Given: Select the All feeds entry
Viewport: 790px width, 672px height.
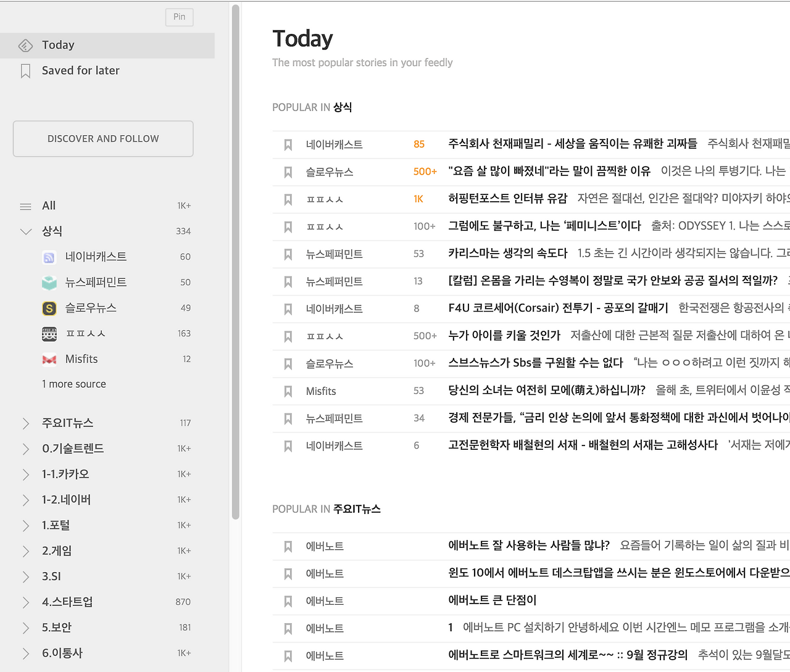Looking at the screenshot, I should click(x=49, y=206).
